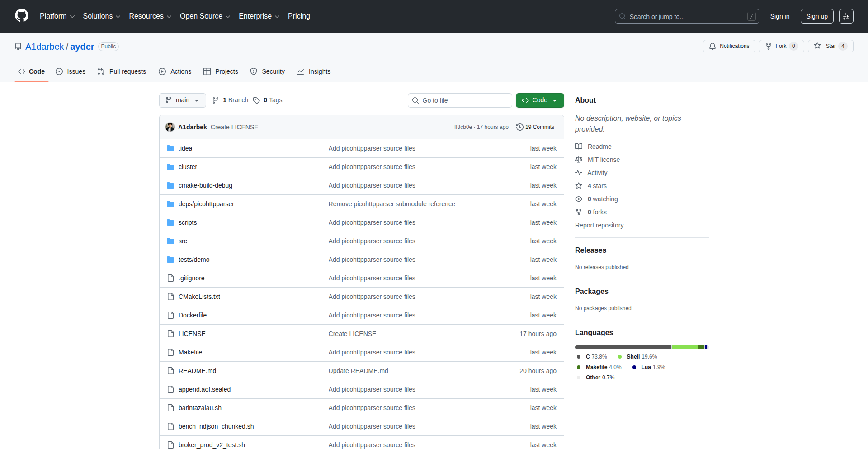
Task: Open the MIT license scales icon
Action: click(x=579, y=159)
